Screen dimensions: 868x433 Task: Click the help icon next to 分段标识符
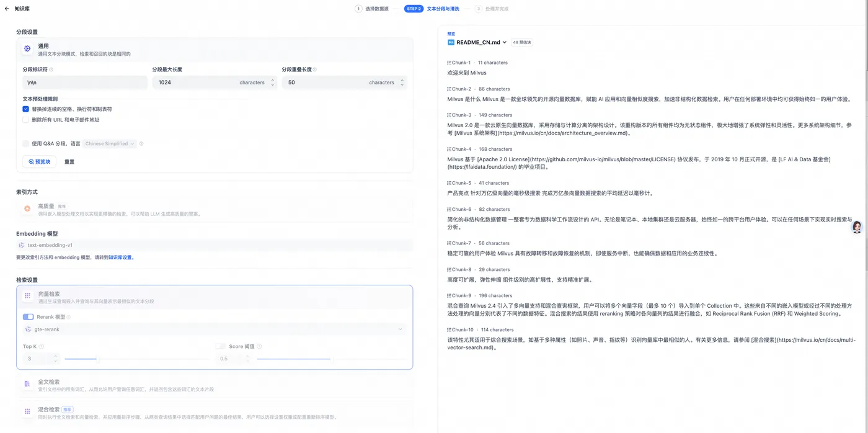coord(51,69)
